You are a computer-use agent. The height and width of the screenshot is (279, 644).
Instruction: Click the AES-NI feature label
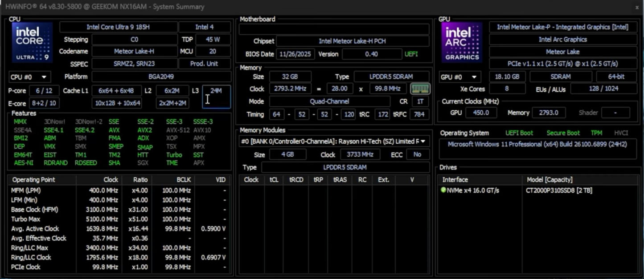click(23, 163)
